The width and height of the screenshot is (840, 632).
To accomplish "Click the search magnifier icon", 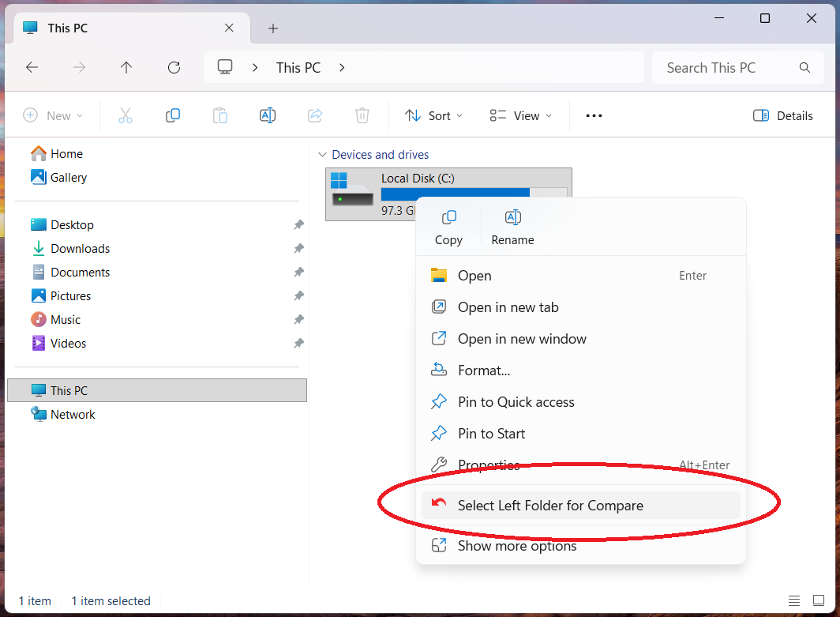I will (x=804, y=67).
